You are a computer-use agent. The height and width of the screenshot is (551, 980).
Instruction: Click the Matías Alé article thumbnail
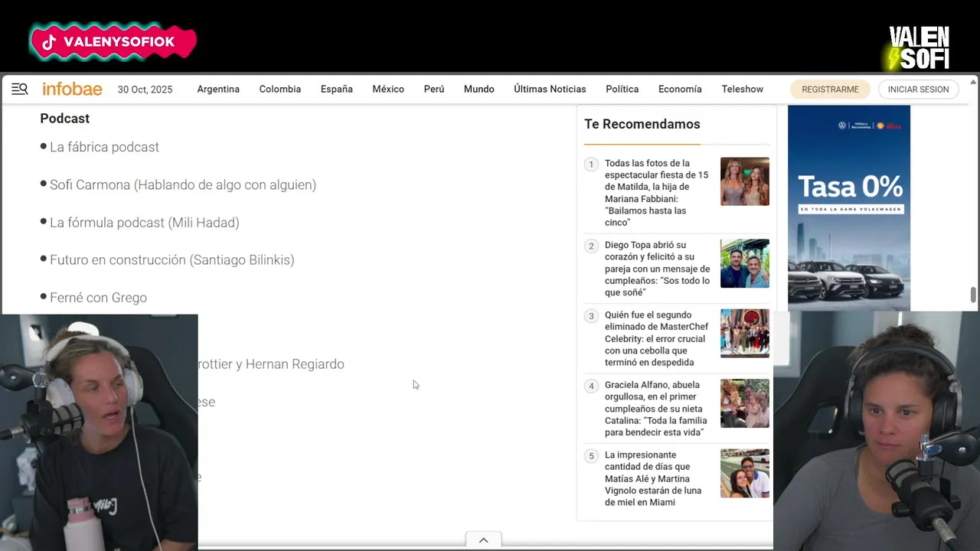click(745, 473)
